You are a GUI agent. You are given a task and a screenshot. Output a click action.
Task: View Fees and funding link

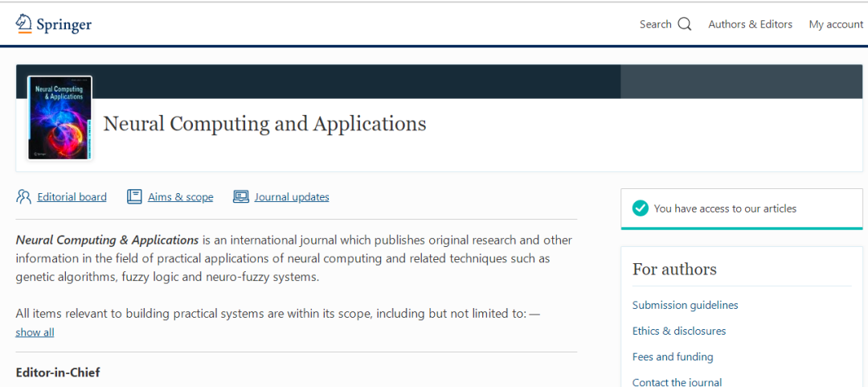(673, 356)
